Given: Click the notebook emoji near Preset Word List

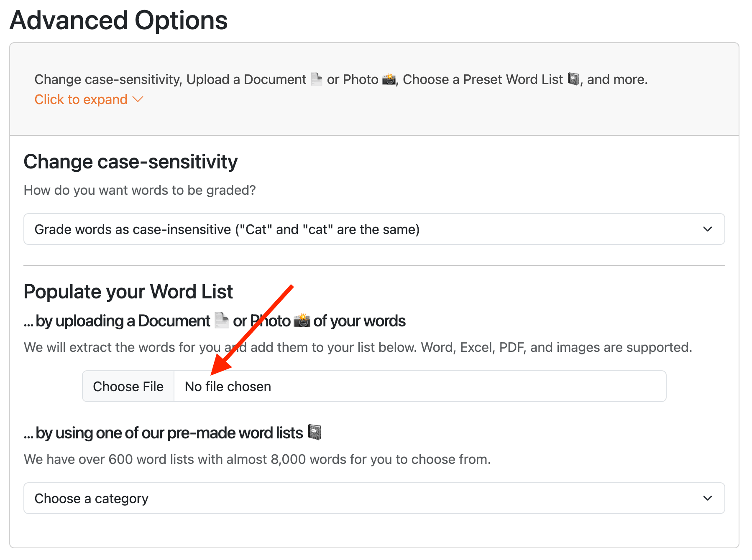Looking at the screenshot, I should (573, 79).
